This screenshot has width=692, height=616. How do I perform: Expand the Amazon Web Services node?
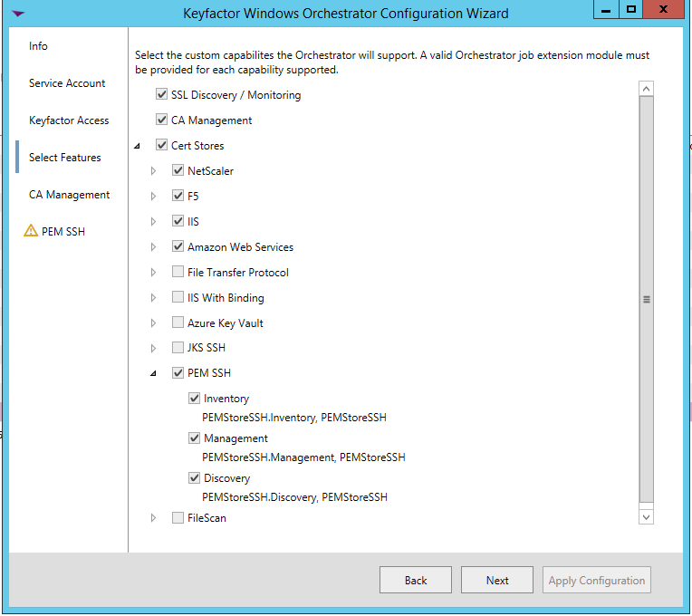(153, 246)
